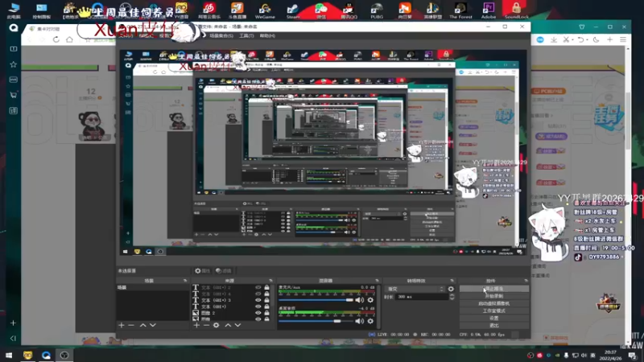Toggle visibility of 文本 (GDI+) 3 source
This screenshot has width=644, height=362.
click(x=258, y=300)
